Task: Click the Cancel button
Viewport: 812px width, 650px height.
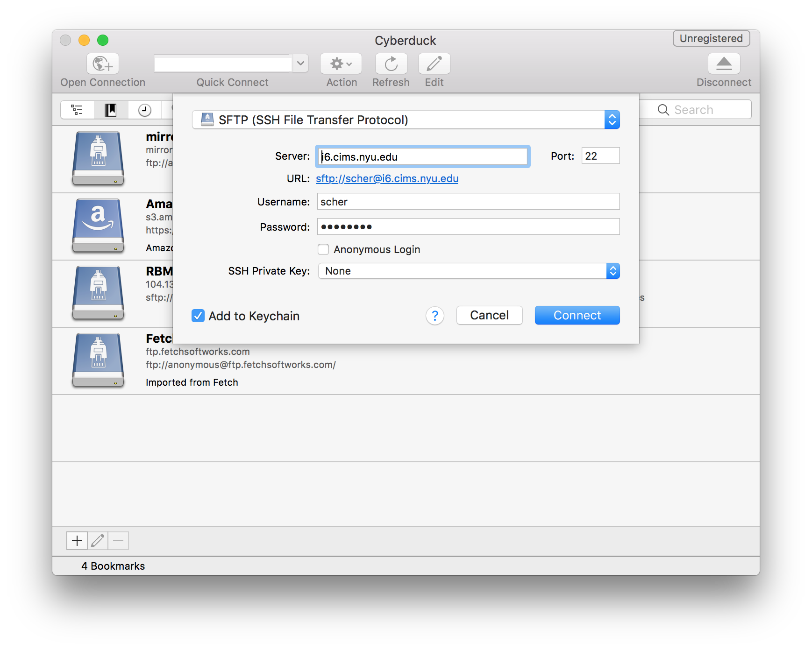Action: point(490,315)
